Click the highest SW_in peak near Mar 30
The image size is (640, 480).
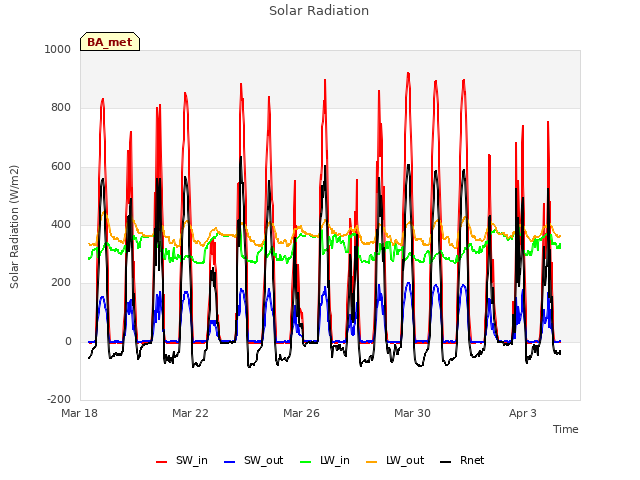tap(408, 73)
